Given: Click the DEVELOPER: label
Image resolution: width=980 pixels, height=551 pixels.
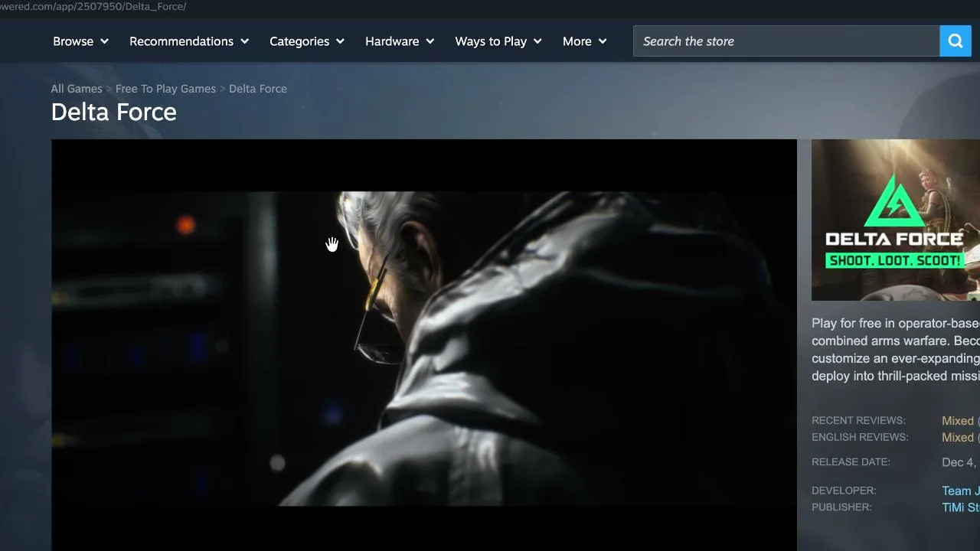Looking at the screenshot, I should pyautogui.click(x=844, y=491).
